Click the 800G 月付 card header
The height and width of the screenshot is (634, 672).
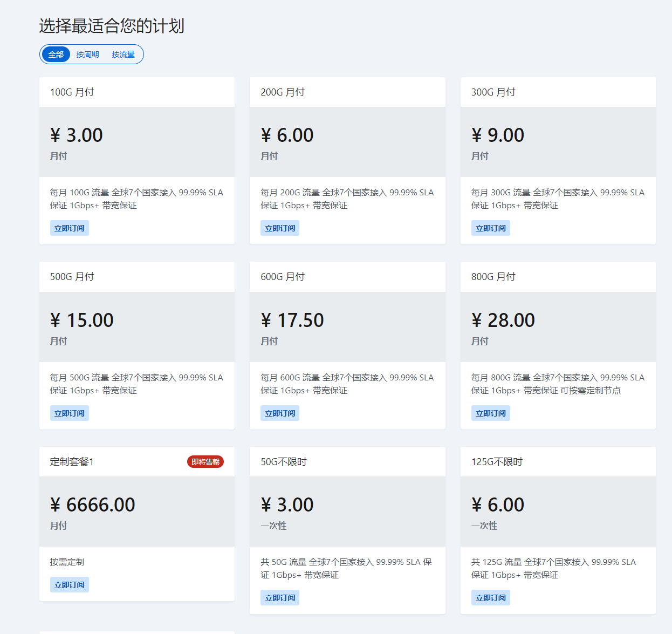(493, 277)
